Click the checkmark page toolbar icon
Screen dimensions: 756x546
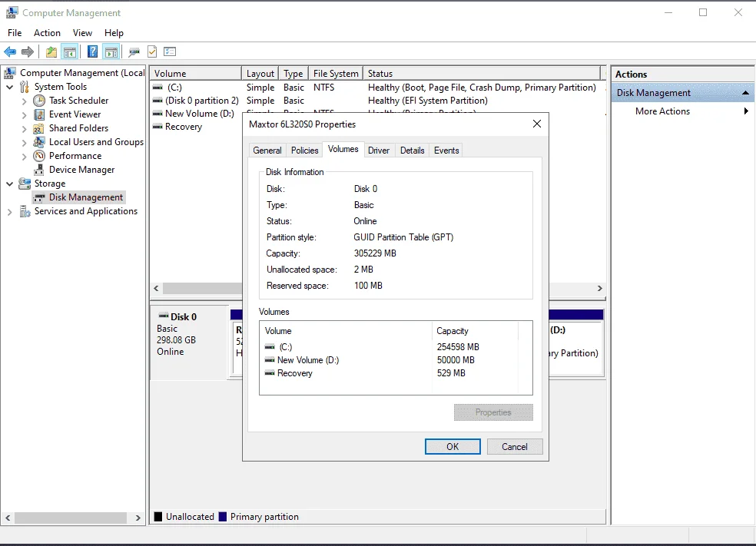point(152,51)
